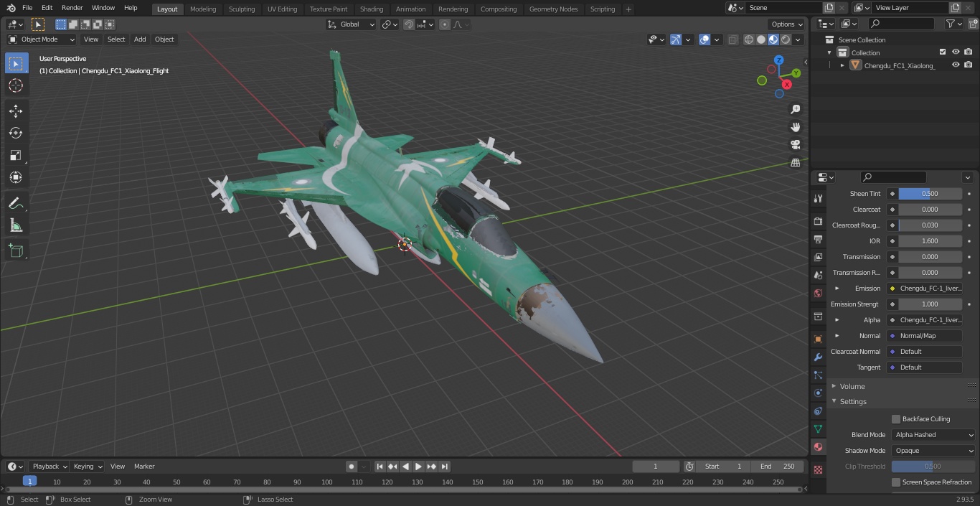Open the Particles properties tab

(x=818, y=375)
